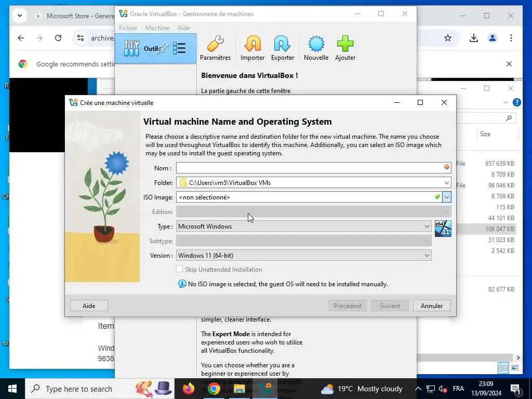Select the Microsoft Store Chrome tab
532x399 pixels.
click(x=75, y=16)
